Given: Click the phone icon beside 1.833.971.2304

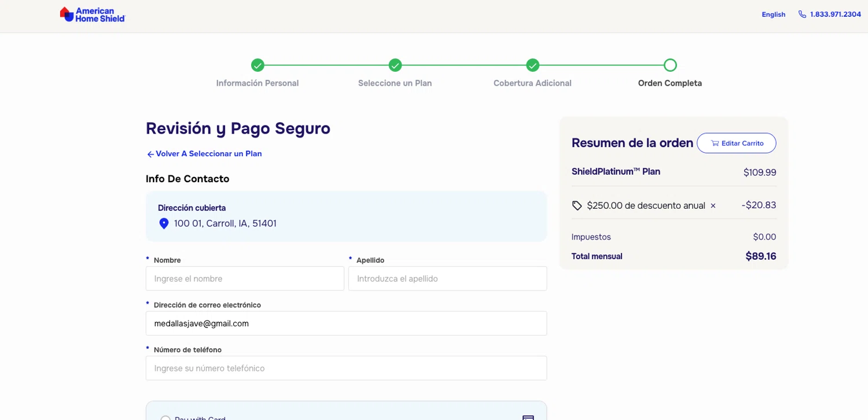Looking at the screenshot, I should pyautogui.click(x=802, y=14).
